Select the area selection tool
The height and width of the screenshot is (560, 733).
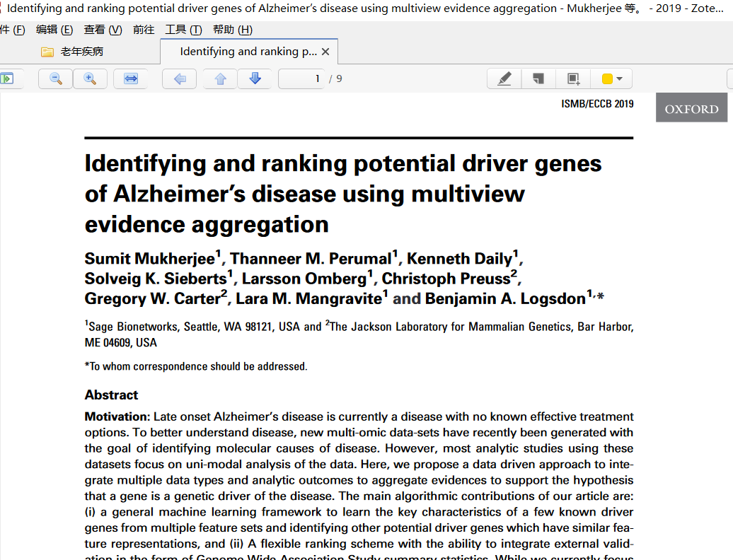(573, 78)
